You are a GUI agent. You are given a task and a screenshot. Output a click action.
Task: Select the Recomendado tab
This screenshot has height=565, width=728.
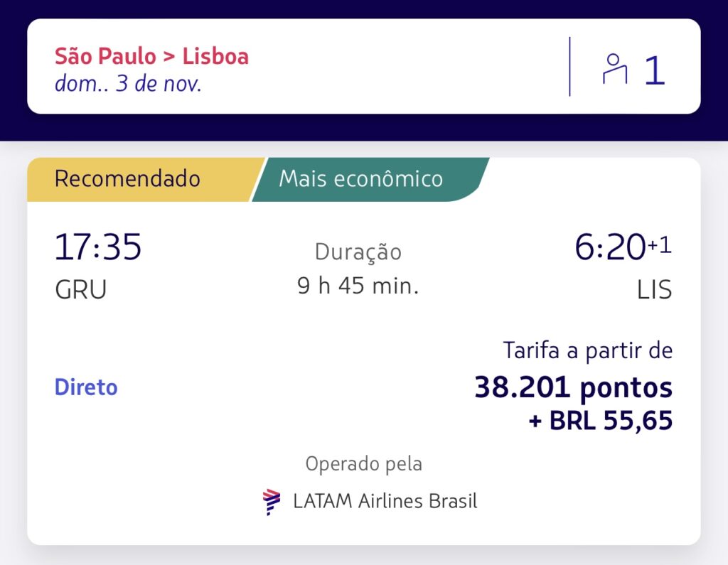(127, 178)
